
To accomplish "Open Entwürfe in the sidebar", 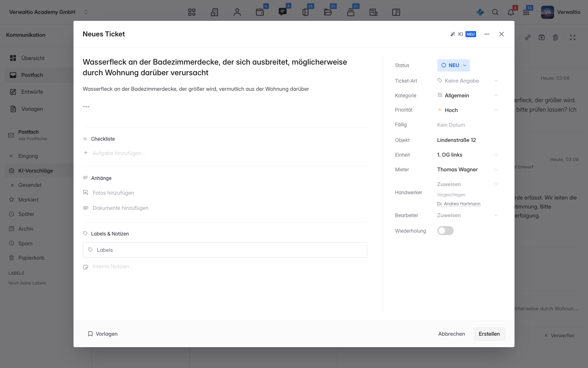I will pyautogui.click(x=39, y=92).
